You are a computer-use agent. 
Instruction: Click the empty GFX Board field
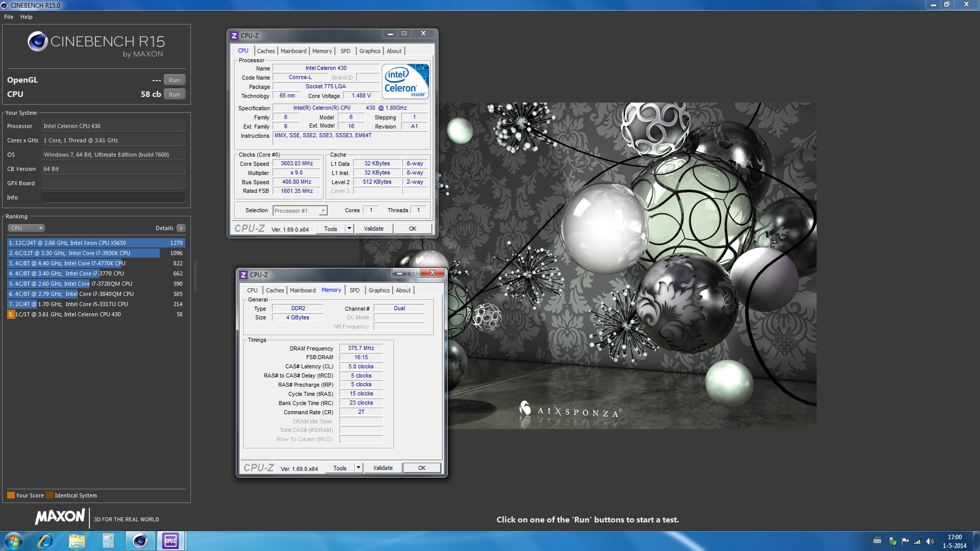(x=113, y=183)
